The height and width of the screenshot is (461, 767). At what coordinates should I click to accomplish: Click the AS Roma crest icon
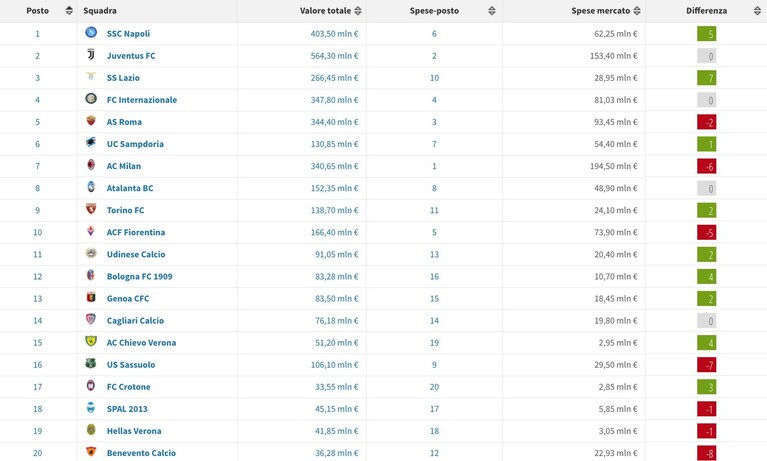coord(91,120)
